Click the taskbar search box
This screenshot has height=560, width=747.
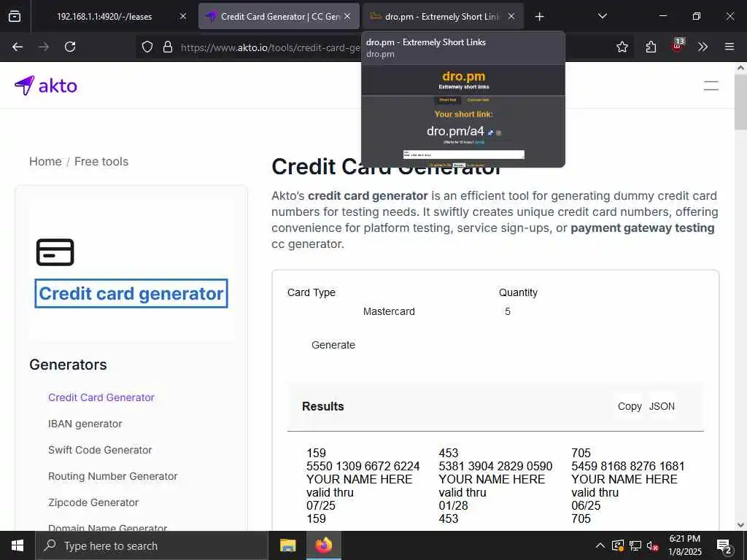[x=152, y=545]
